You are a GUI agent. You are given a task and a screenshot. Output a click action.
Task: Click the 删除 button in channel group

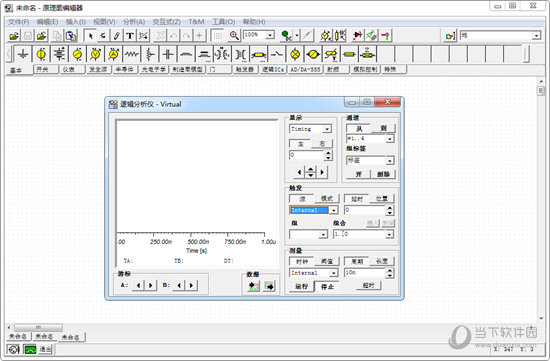(x=383, y=174)
